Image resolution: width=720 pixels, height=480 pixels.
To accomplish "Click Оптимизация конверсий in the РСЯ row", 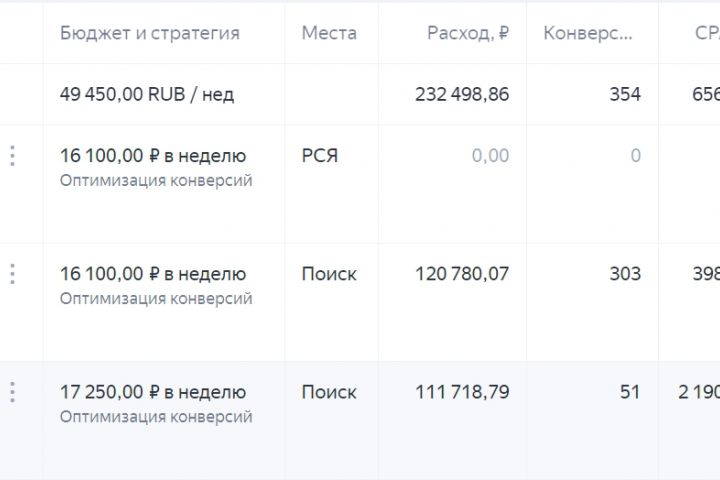I will [x=156, y=181].
